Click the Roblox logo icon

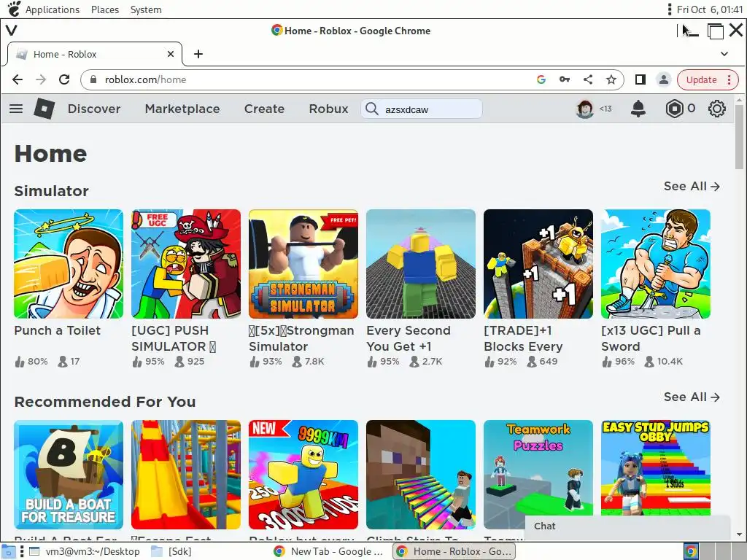coord(44,109)
